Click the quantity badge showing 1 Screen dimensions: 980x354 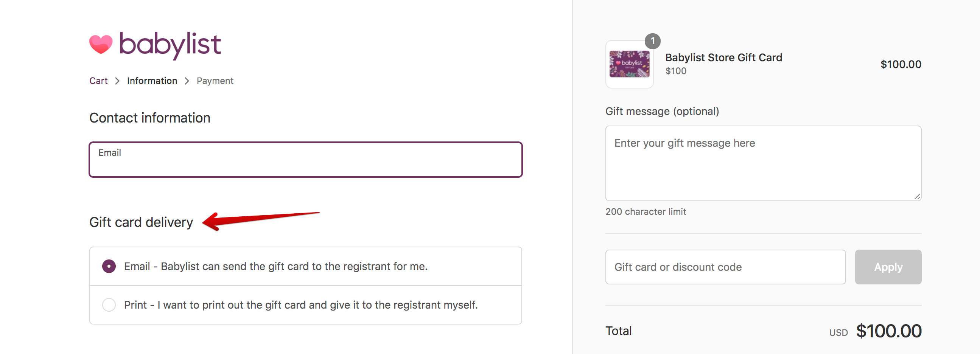(x=653, y=41)
